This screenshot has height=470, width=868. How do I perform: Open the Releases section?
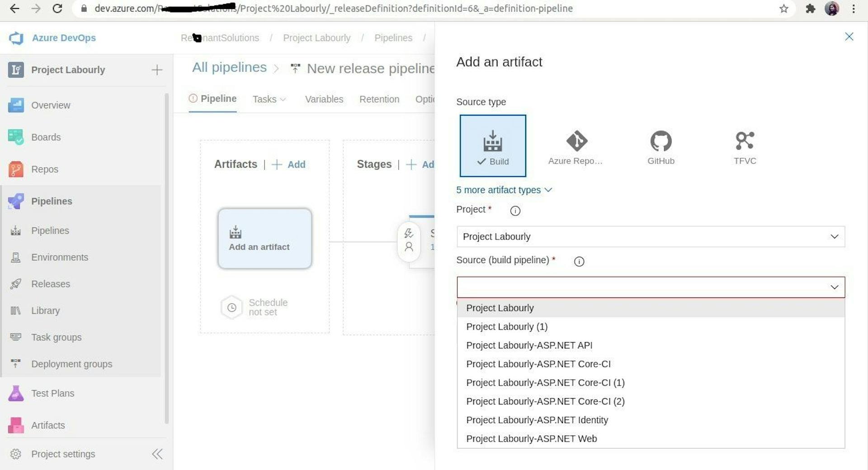(51, 284)
